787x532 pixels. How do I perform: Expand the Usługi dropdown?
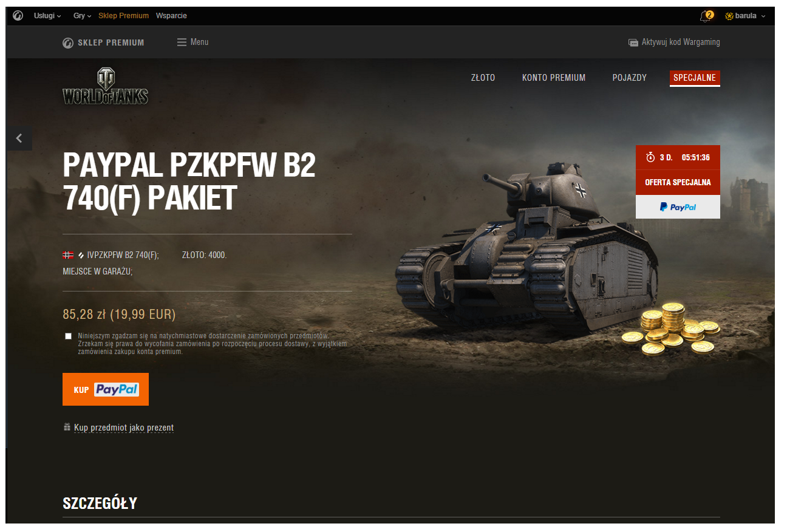pyautogui.click(x=47, y=16)
